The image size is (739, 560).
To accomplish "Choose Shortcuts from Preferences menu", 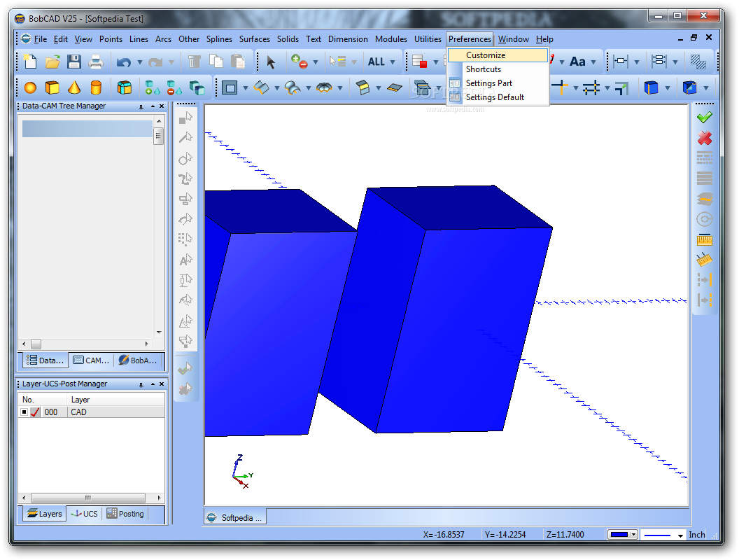I will [498, 69].
